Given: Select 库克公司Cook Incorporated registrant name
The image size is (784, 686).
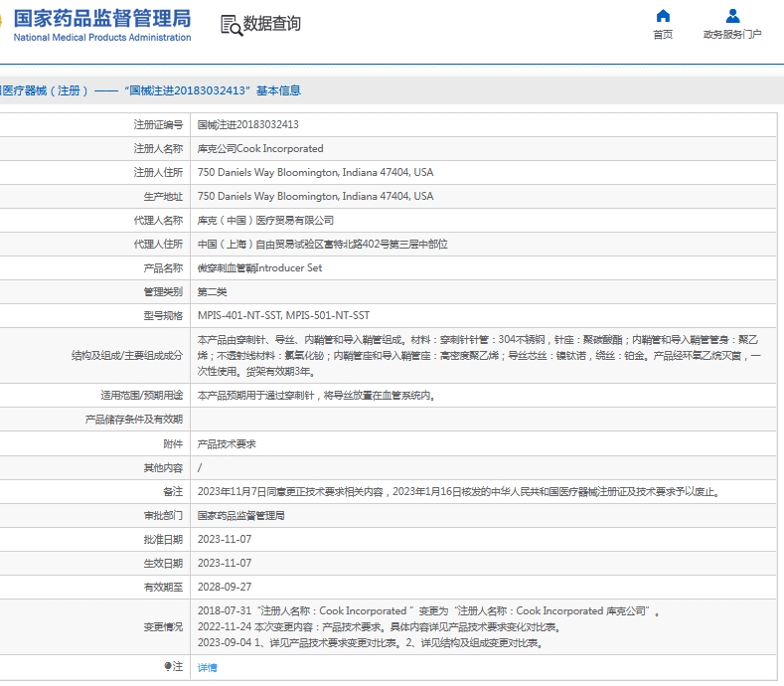Looking at the screenshot, I should [x=260, y=148].
